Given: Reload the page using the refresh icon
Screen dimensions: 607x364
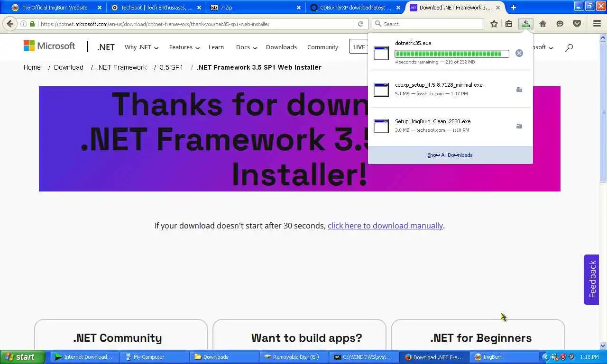Looking at the screenshot, I should point(361,24).
